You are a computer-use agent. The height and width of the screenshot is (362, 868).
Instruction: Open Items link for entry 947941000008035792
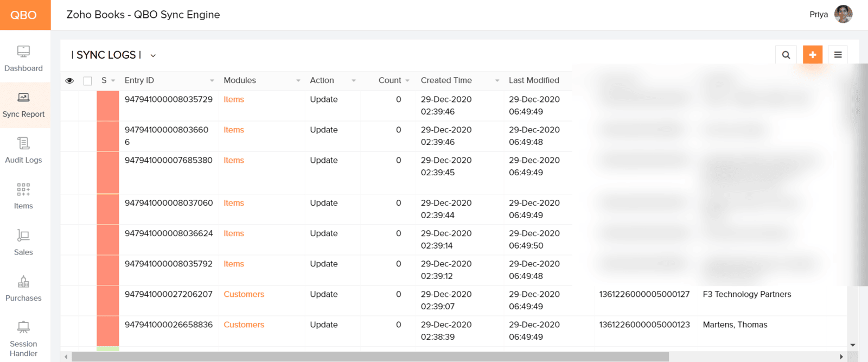click(234, 264)
